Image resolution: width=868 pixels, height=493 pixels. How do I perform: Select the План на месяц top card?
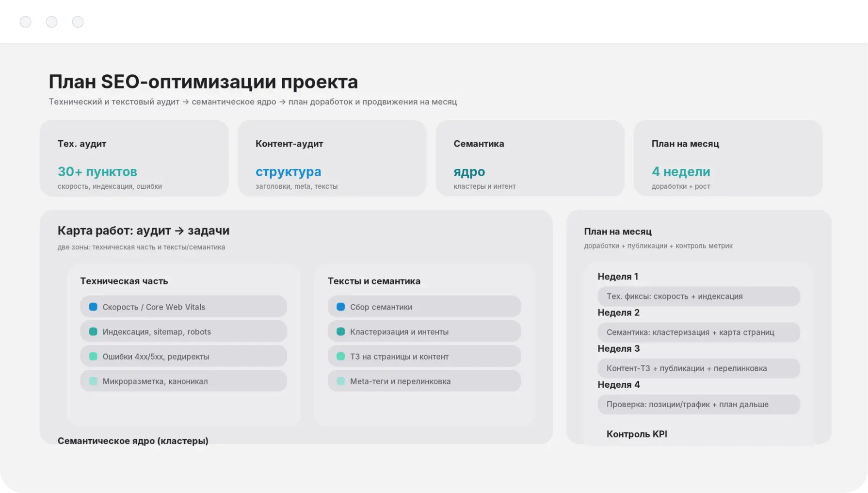tap(727, 158)
